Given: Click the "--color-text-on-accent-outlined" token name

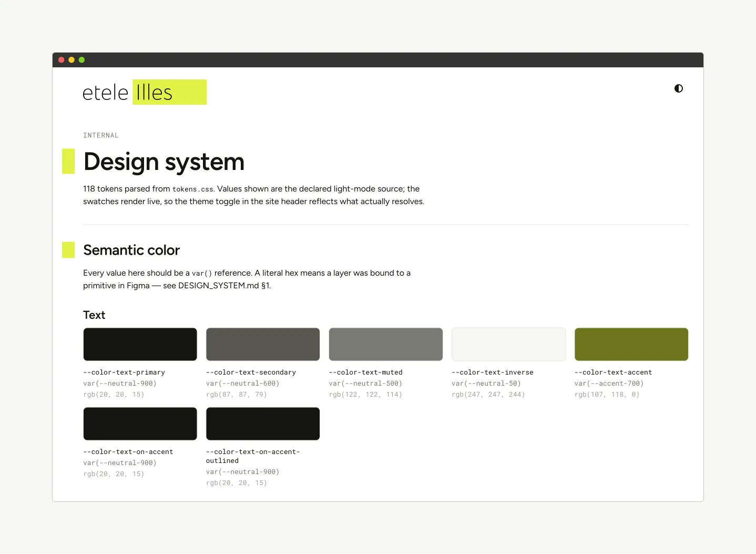Looking at the screenshot, I should tap(253, 456).
